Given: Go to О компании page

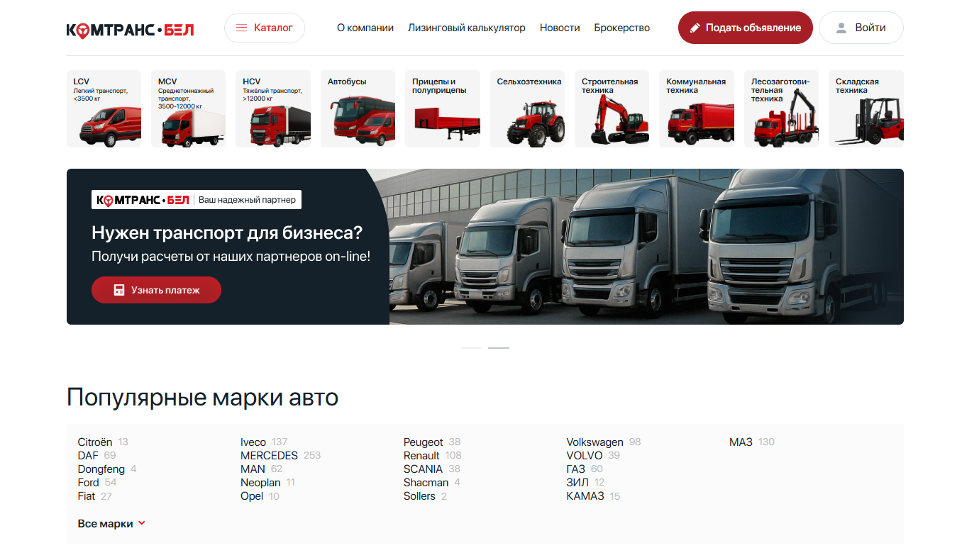Looking at the screenshot, I should (365, 28).
